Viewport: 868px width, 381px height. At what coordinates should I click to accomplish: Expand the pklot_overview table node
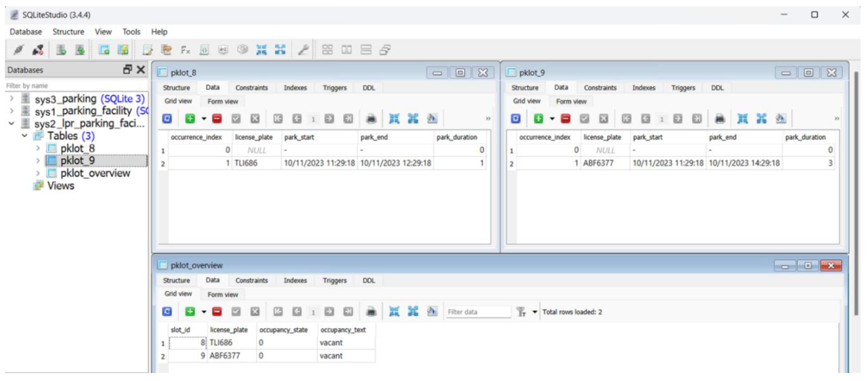point(38,173)
